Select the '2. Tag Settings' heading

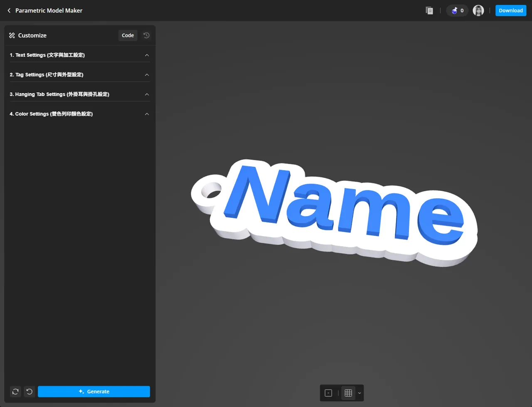(47, 75)
